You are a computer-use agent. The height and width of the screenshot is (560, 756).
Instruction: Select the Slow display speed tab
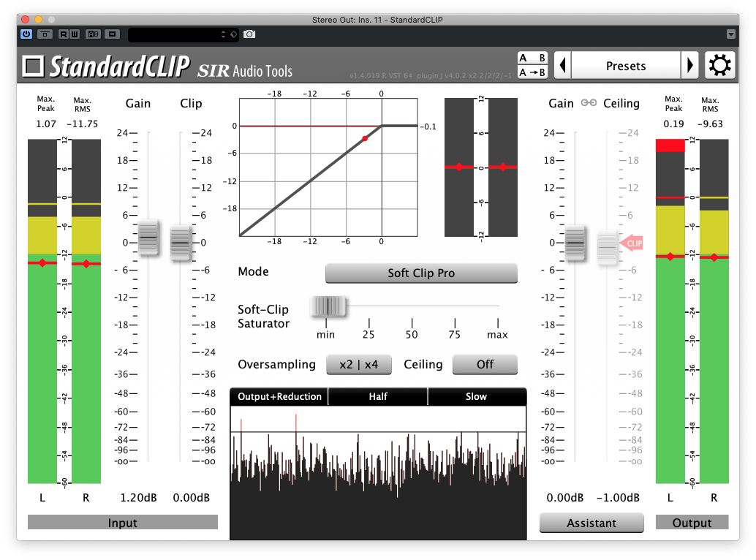[x=477, y=397]
